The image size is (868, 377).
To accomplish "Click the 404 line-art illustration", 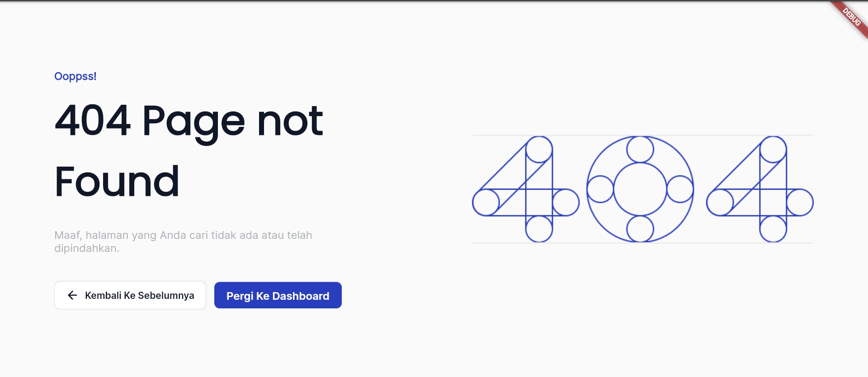I will click(642, 189).
